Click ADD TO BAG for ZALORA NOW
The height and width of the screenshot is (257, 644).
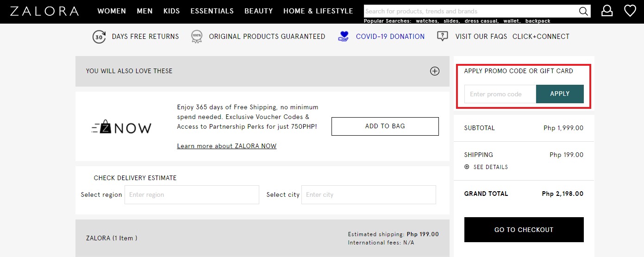[x=385, y=126]
